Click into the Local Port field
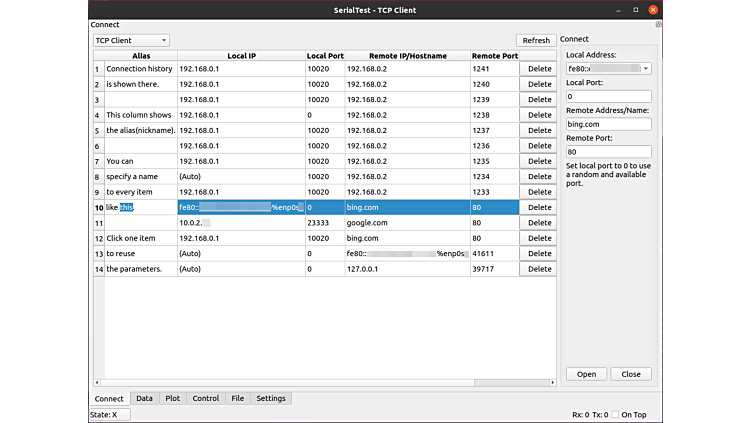The image size is (752, 423). 608,97
